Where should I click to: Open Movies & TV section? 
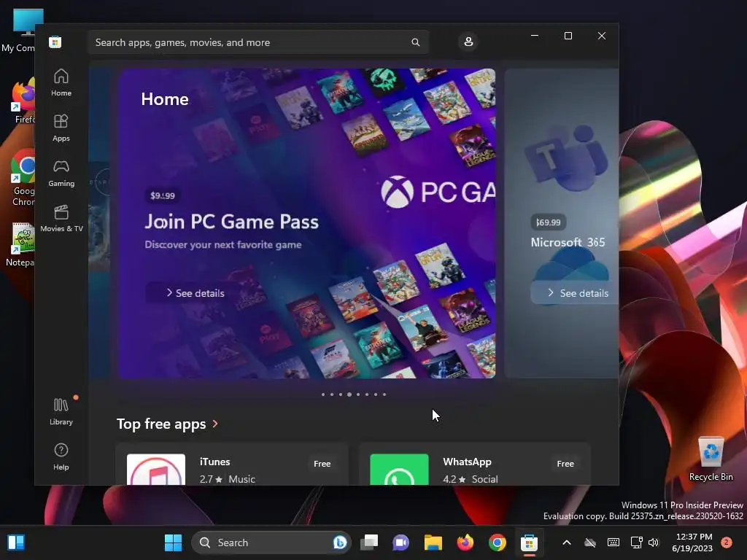[x=61, y=219]
